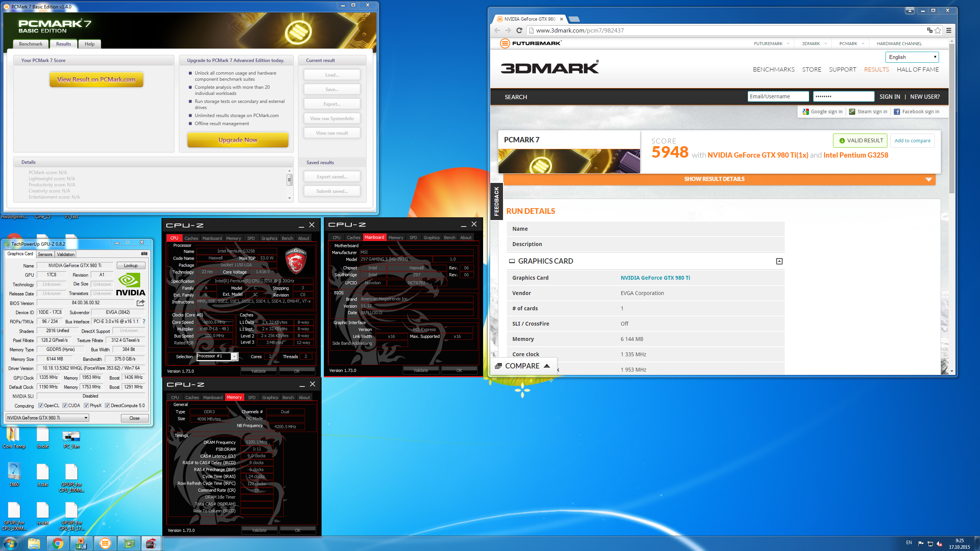Click the GPU-Z graphics card taskbar icon
Viewport: 980px width, 551px height.
129,543
